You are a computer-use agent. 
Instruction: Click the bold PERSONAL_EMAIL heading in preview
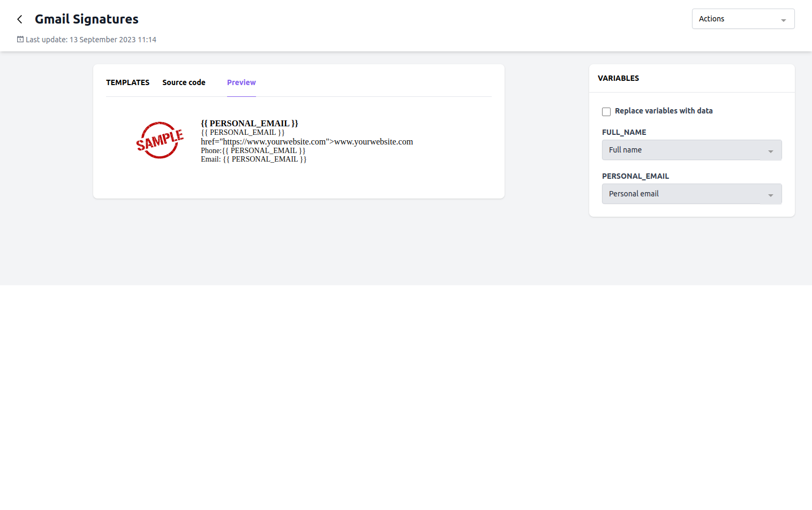[249, 123]
